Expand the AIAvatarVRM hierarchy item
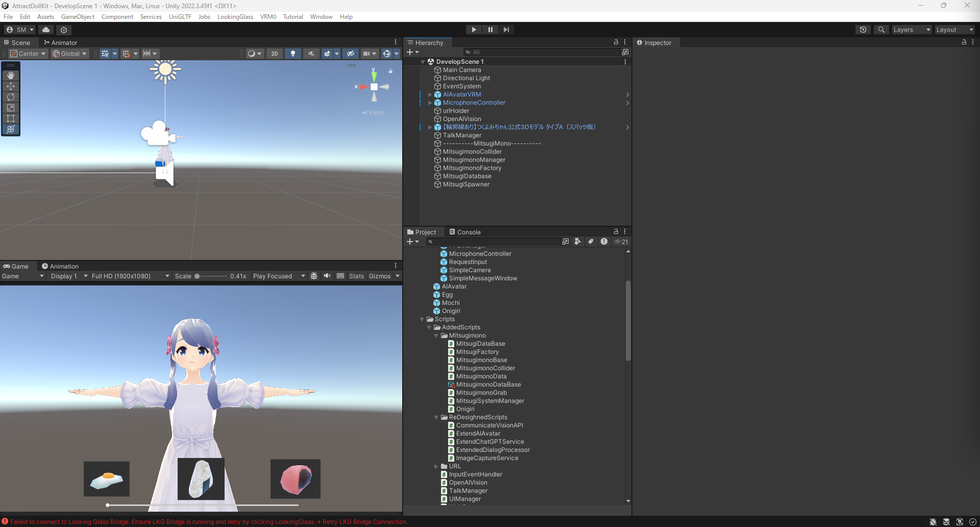Screen dimensions: 980x527 coord(430,94)
